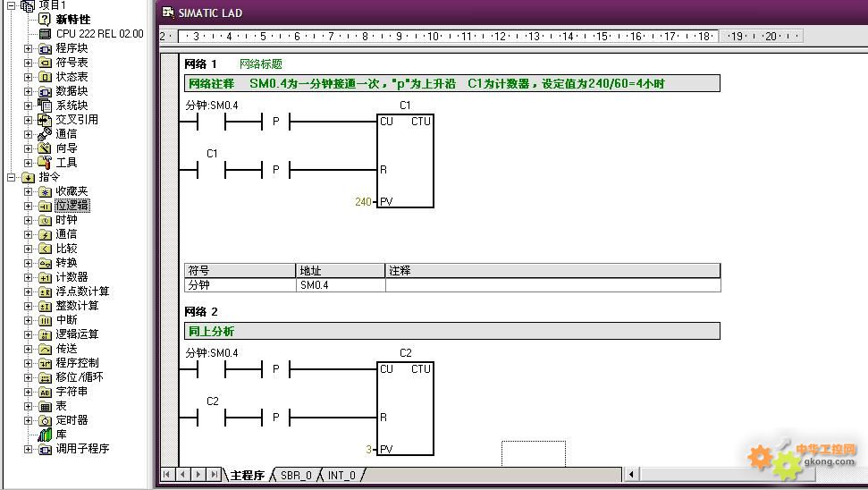Select the 符号表 icon
The width and height of the screenshot is (868, 490).
click(x=45, y=63)
